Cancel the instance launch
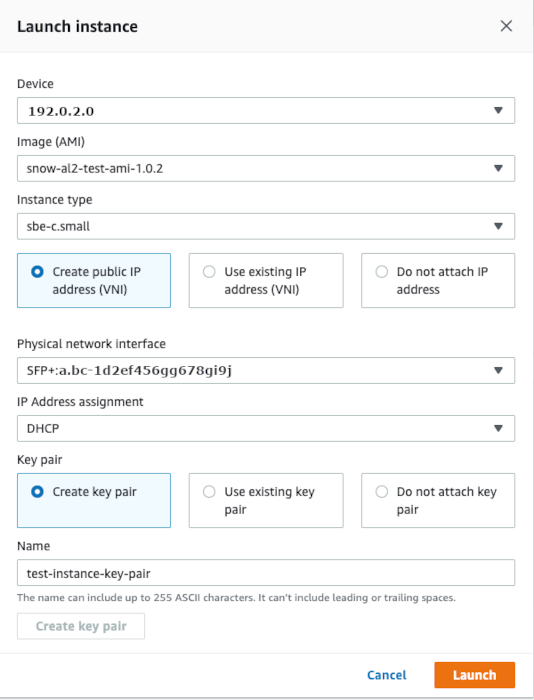The image size is (534, 700). tap(387, 675)
